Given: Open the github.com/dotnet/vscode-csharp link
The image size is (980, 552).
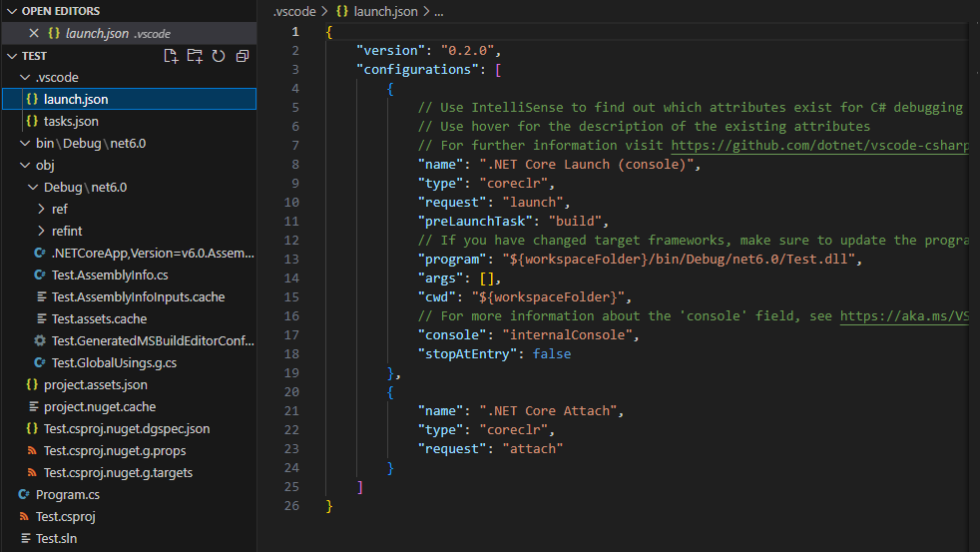Looking at the screenshot, I should coord(819,145).
